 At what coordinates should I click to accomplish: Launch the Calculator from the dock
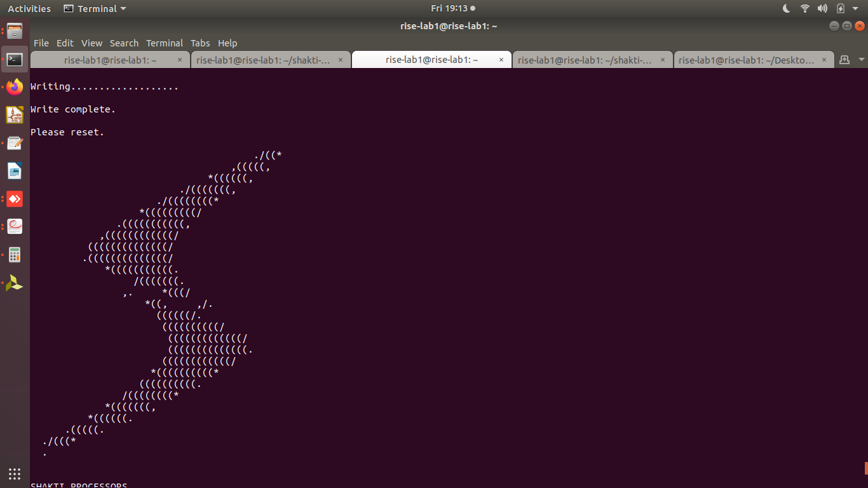coord(15,255)
